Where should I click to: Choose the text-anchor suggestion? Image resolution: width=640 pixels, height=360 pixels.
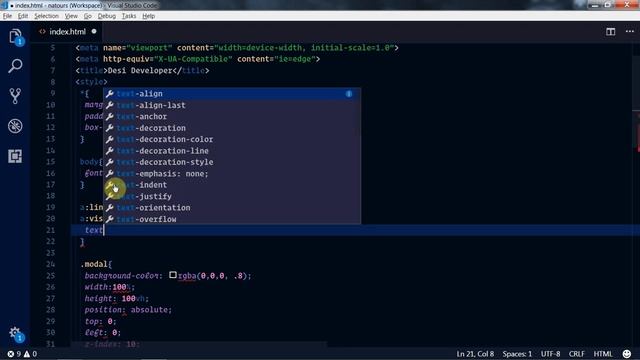pos(232,117)
